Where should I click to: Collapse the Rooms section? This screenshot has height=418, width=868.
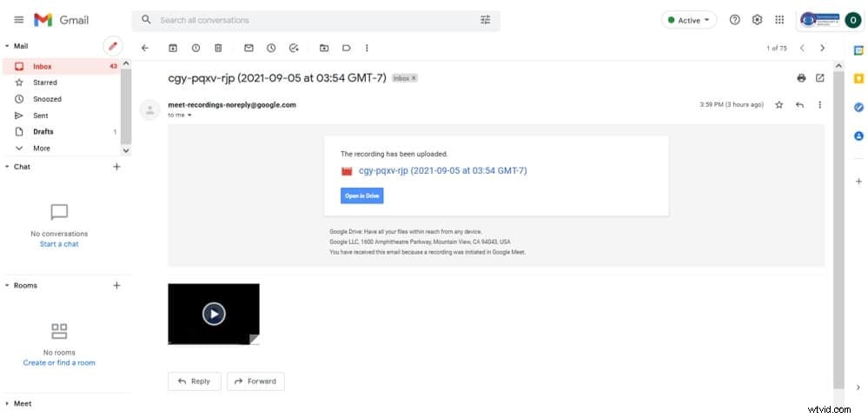[x=7, y=286]
